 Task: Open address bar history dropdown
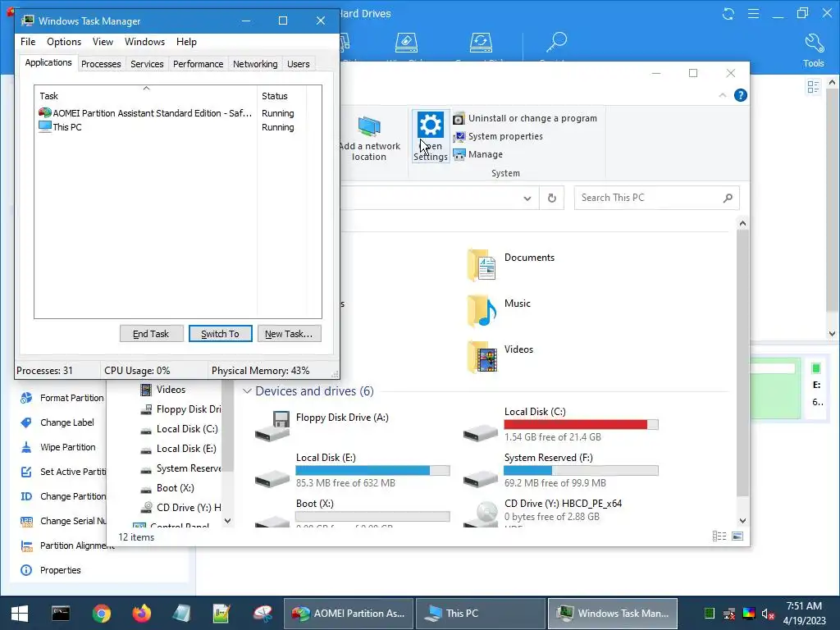coord(527,199)
